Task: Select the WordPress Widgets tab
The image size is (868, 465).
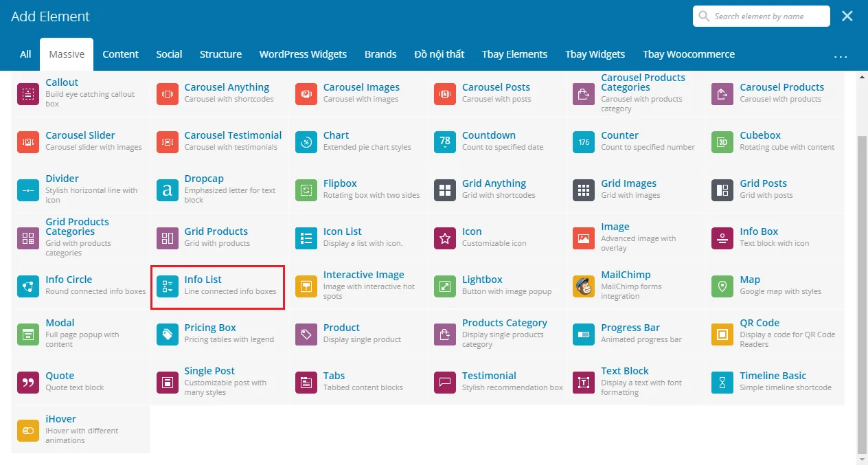Action: [303, 54]
